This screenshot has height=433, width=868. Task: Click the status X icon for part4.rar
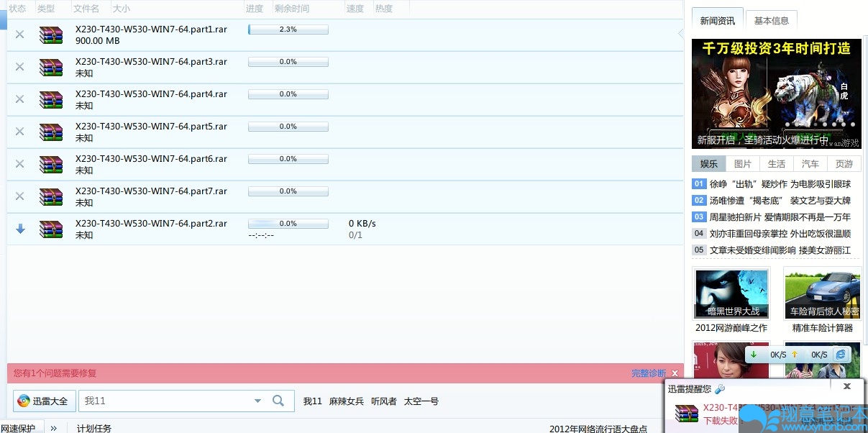[x=19, y=99]
